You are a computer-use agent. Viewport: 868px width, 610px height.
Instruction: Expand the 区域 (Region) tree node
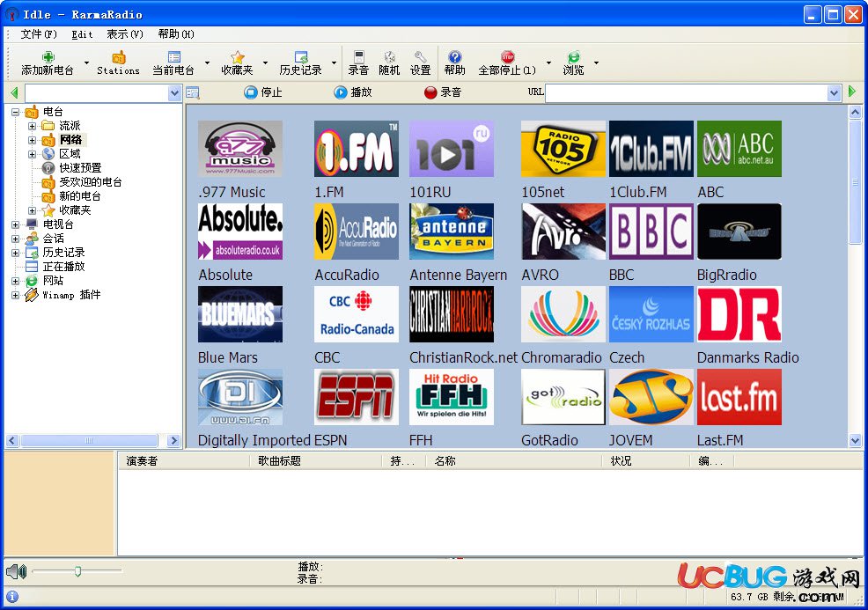tap(32, 154)
